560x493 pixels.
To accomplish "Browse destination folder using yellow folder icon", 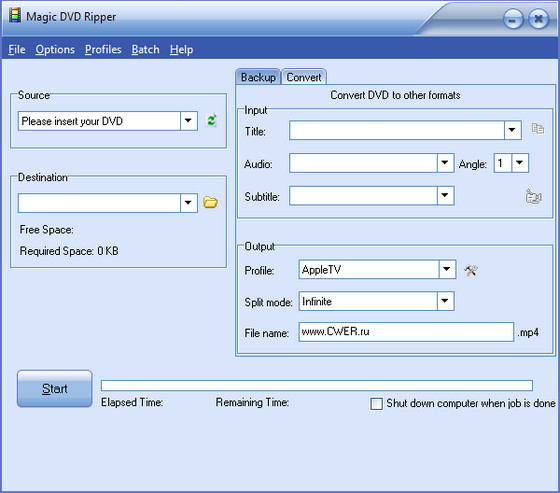I will tap(210, 202).
